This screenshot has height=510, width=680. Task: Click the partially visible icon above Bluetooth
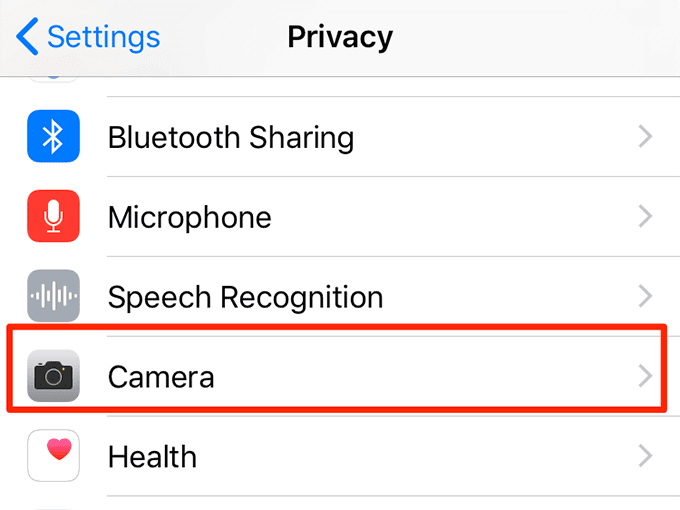pos(53,80)
